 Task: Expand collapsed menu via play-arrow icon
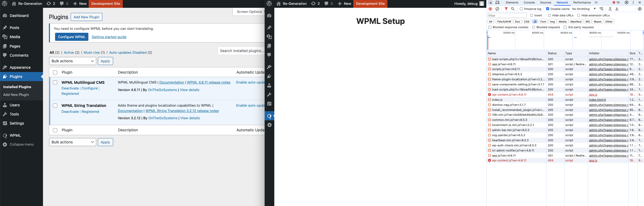point(269,125)
